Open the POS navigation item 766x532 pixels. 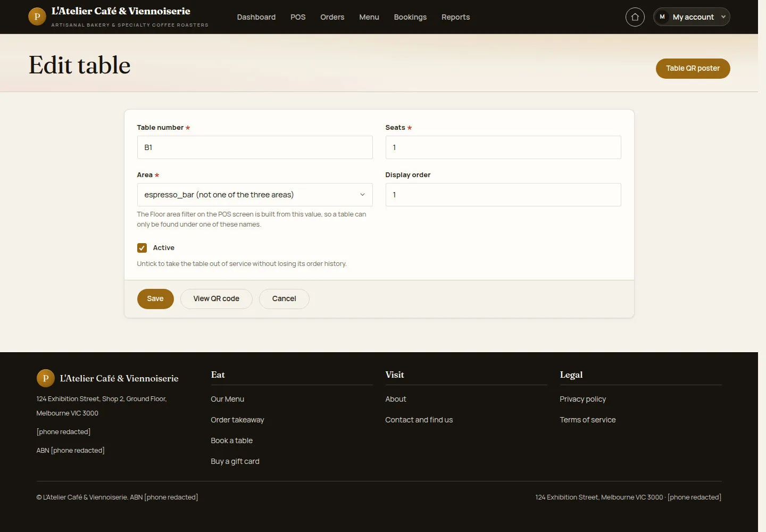tap(298, 17)
